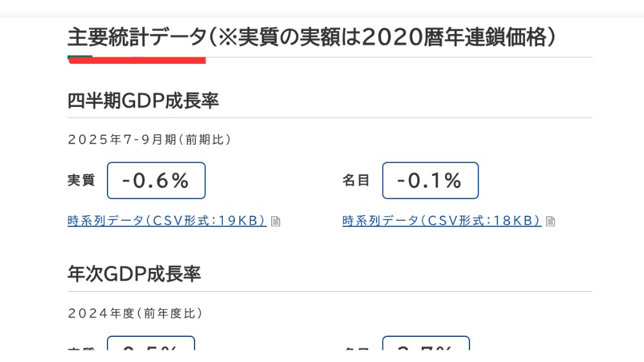This screenshot has height=362, width=644.
Task: Click the partially visible annual real GDP box
Action: (x=151, y=344)
